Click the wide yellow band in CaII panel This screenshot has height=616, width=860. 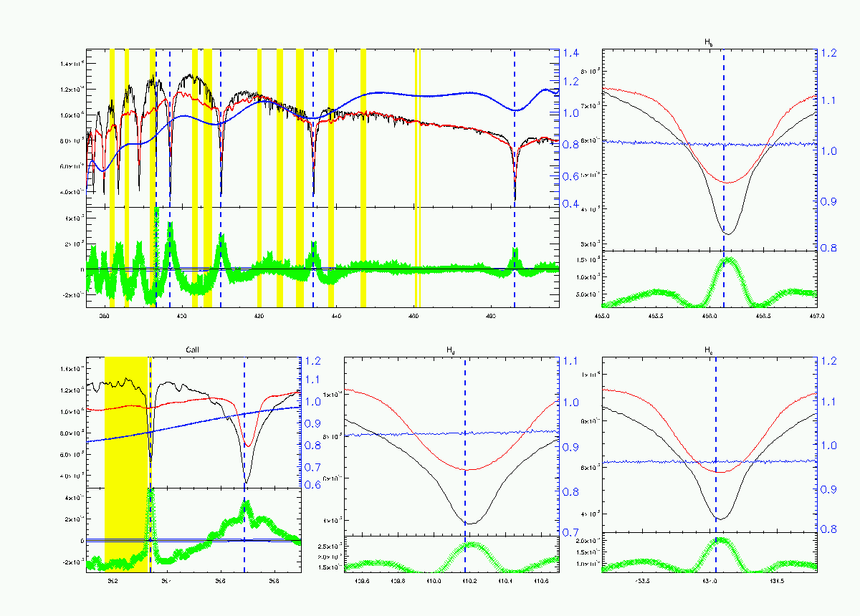coord(126,464)
